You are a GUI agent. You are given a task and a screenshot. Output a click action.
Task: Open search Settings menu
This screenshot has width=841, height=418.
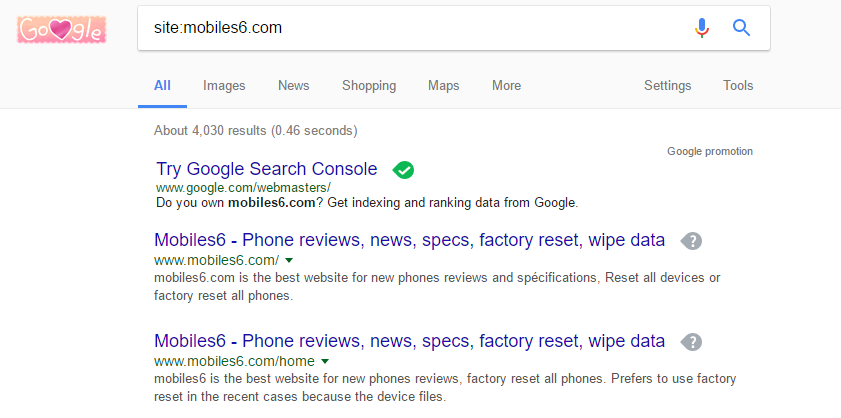pos(667,86)
